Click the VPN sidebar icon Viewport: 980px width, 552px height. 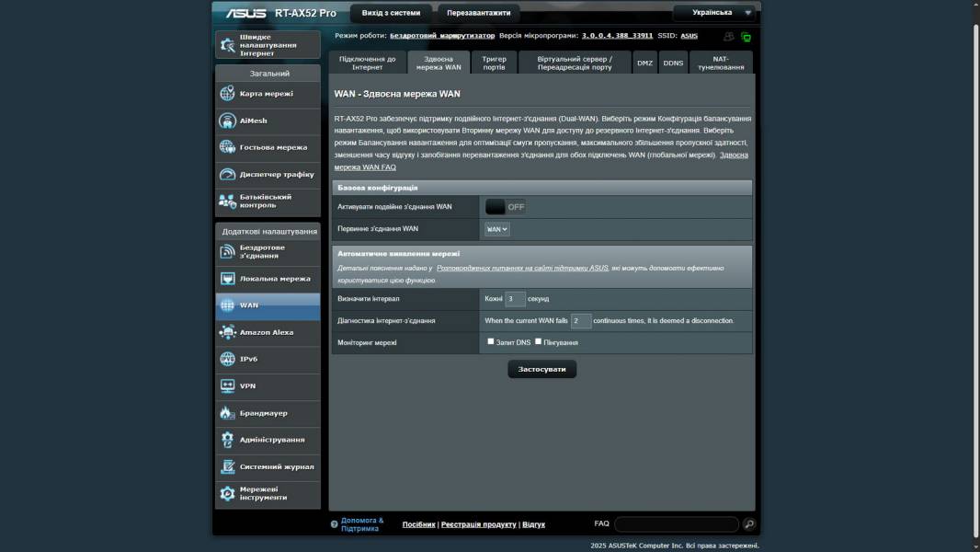(x=227, y=386)
